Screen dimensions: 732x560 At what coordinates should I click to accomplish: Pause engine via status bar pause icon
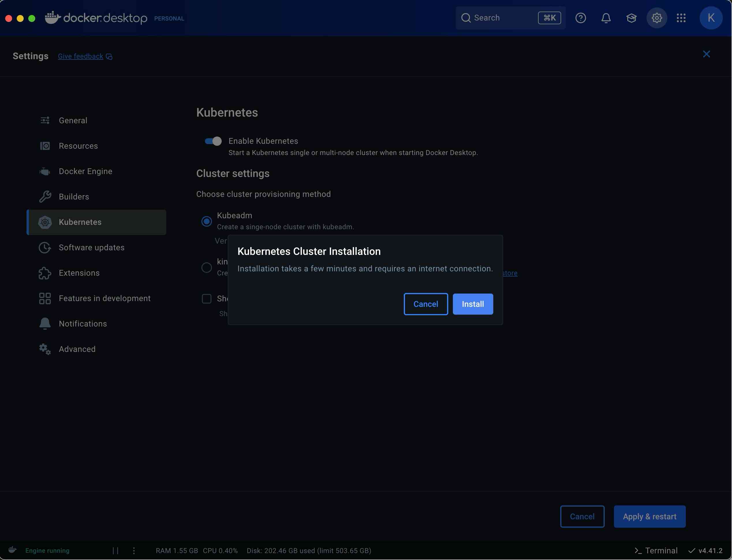(115, 551)
